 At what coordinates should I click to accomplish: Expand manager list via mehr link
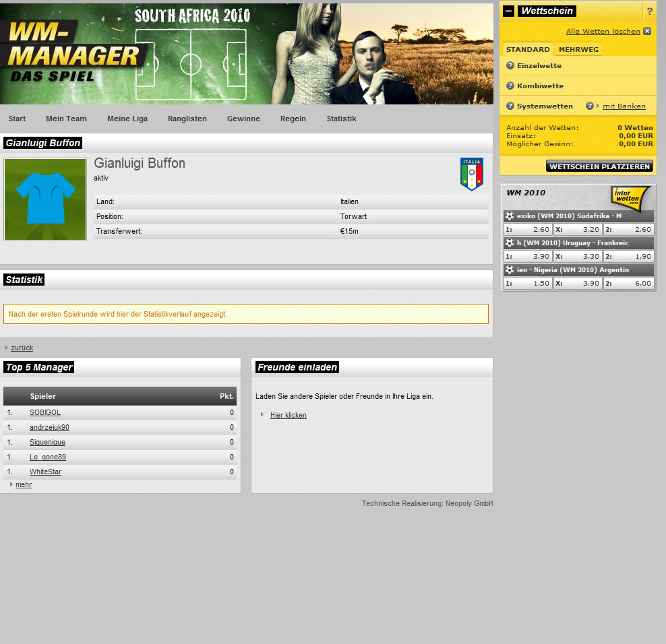coord(24,484)
